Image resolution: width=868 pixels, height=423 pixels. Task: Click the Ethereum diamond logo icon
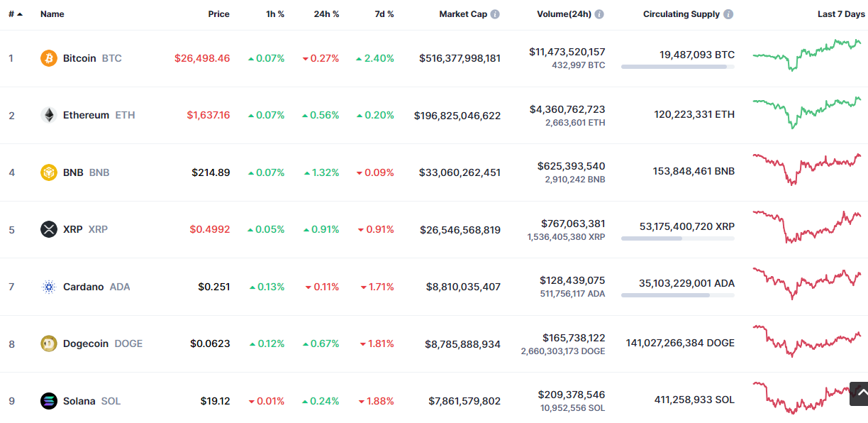click(49, 115)
